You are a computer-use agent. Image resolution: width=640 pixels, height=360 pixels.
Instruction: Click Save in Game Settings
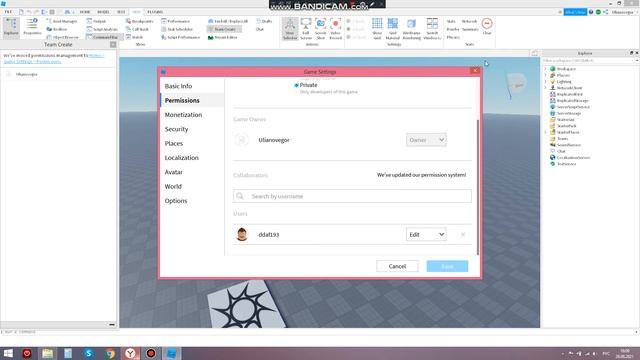point(447,266)
